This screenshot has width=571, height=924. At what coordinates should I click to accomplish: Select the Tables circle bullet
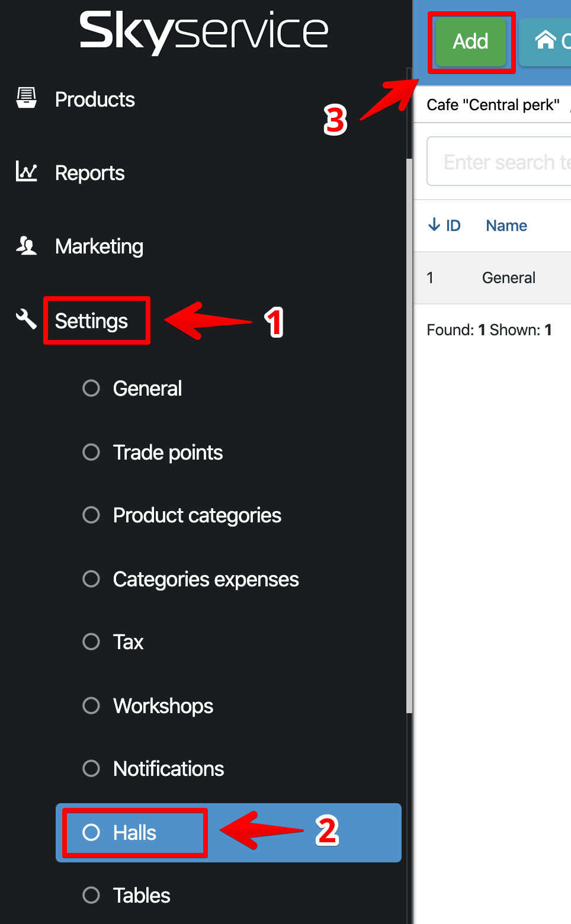click(91, 895)
